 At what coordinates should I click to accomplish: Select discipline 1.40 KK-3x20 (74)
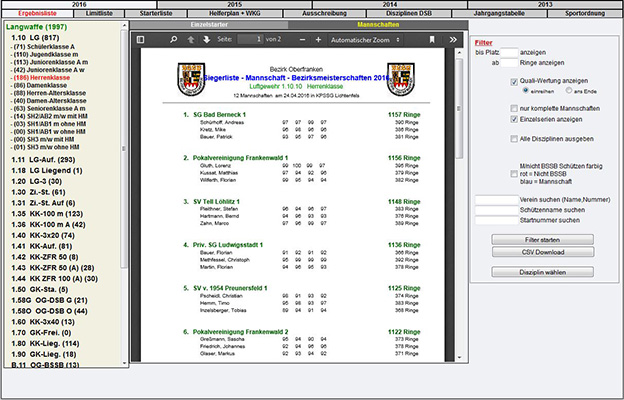[43, 235]
